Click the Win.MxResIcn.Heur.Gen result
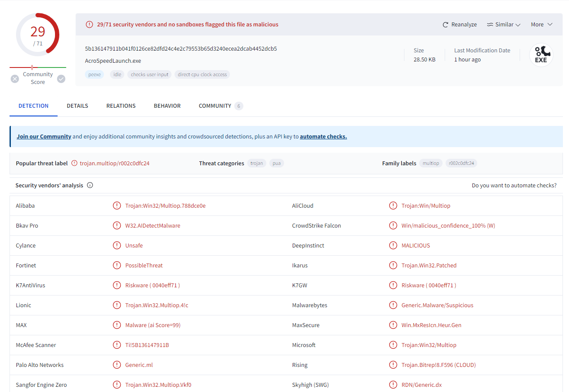 (x=431, y=325)
